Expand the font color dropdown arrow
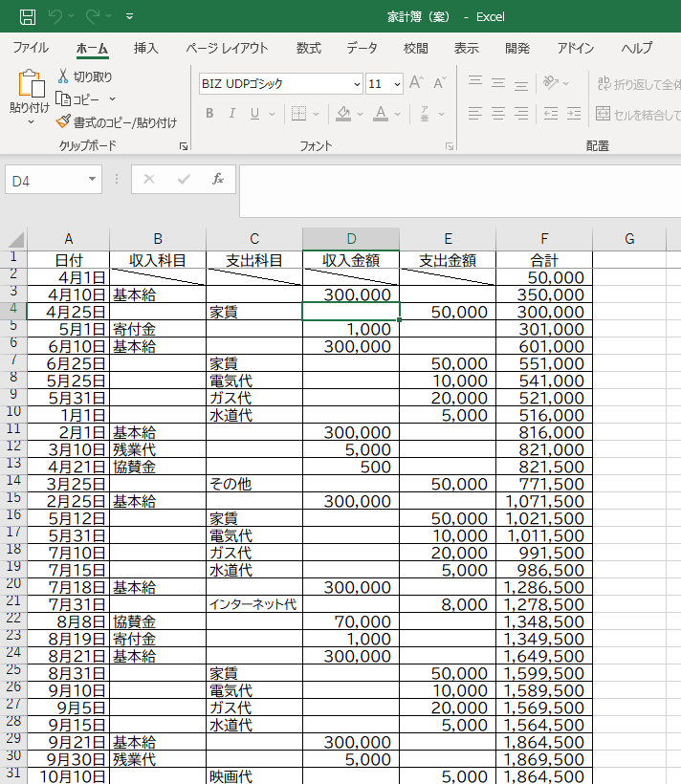The width and height of the screenshot is (681, 784). 398,114
